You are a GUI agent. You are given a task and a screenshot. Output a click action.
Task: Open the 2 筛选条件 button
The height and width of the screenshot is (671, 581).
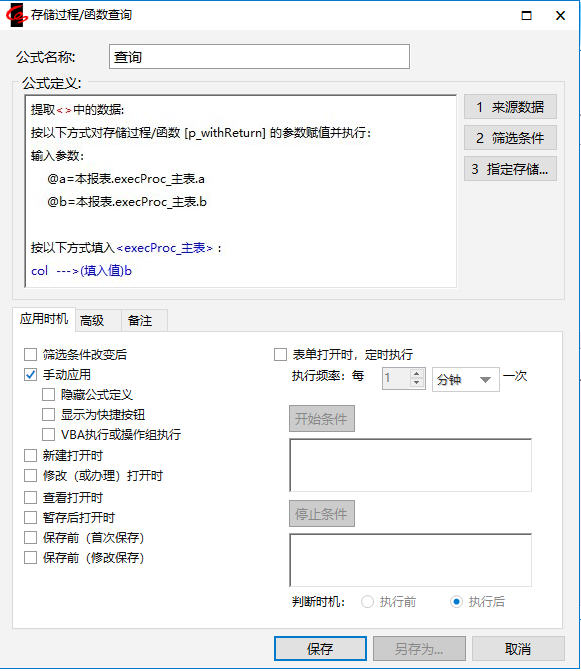tap(510, 138)
